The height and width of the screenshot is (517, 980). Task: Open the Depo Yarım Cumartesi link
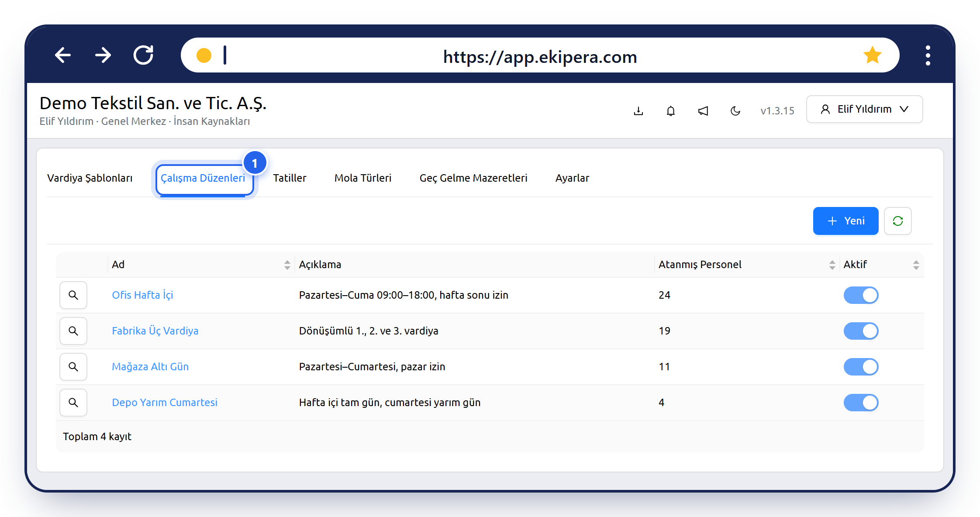[165, 403]
